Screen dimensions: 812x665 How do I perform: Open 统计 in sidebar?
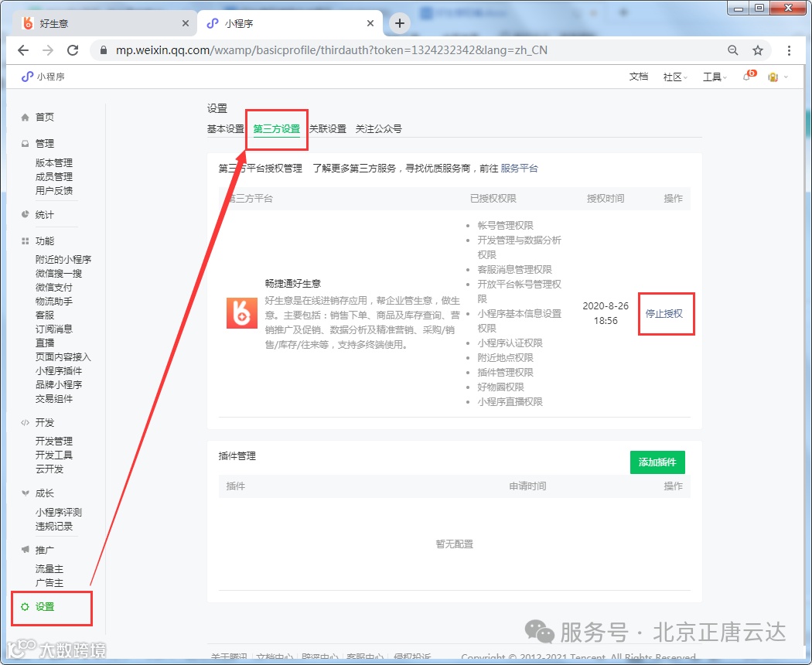[x=45, y=214]
